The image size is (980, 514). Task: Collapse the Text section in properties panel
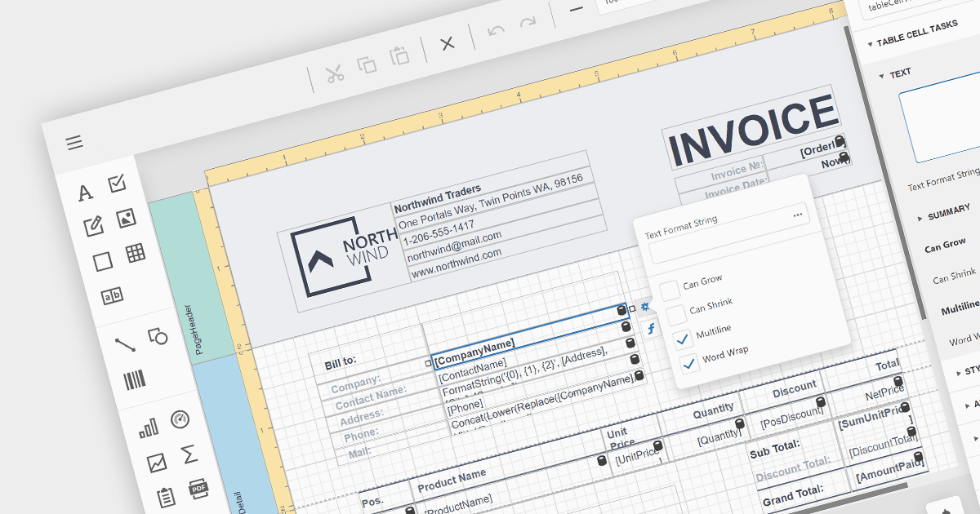[x=881, y=74]
